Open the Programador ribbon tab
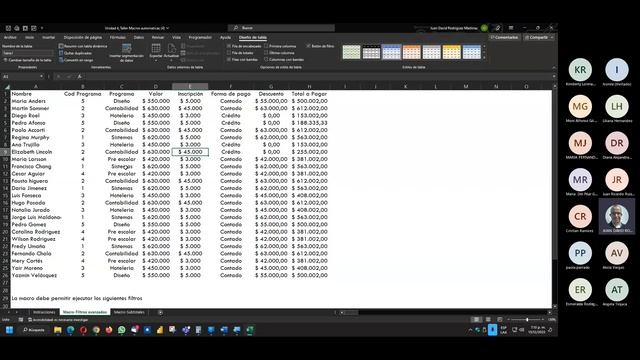This screenshot has height=360, width=640. point(200,38)
